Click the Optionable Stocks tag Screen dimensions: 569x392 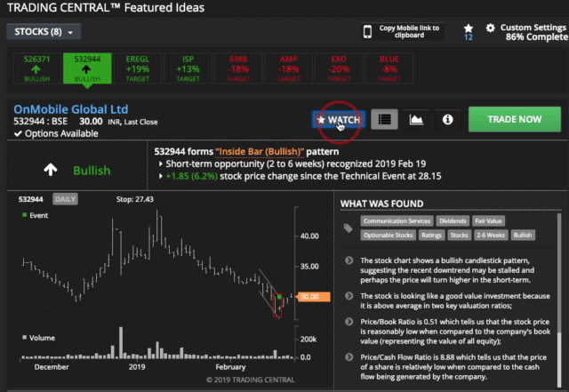388,236
